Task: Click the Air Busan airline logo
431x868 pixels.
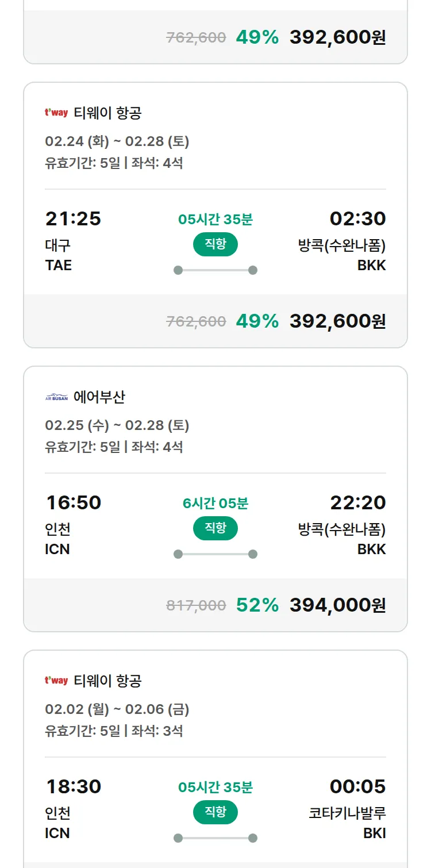Action: click(x=56, y=397)
